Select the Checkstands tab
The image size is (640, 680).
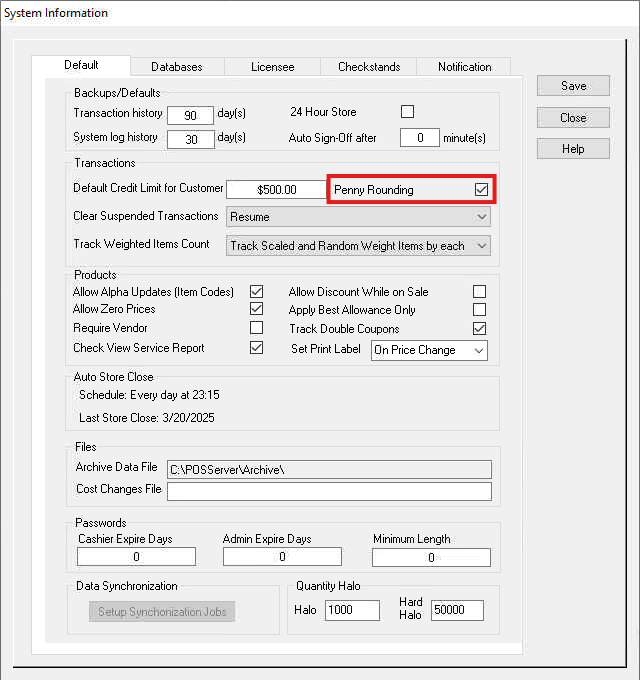coord(368,67)
